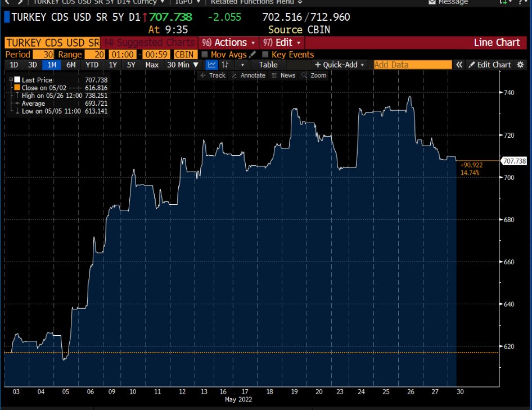
Task: Open the IGPO function dropdown
Action: click(188, 2)
